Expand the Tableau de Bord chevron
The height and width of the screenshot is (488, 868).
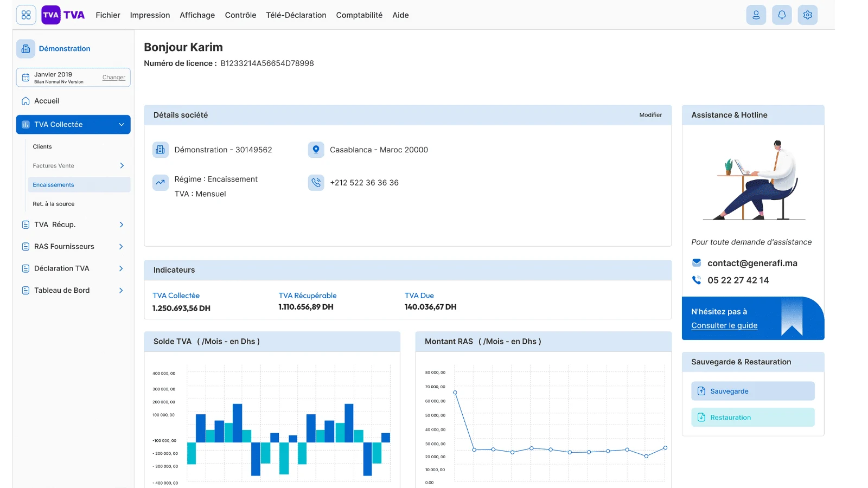tap(121, 291)
